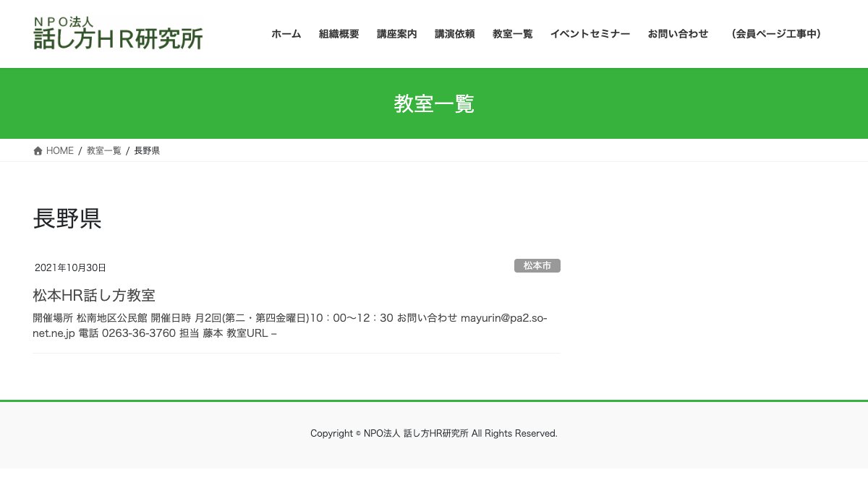This screenshot has height=488, width=868.
Task: Open the お問い合わせ menu item
Action: (x=678, y=34)
